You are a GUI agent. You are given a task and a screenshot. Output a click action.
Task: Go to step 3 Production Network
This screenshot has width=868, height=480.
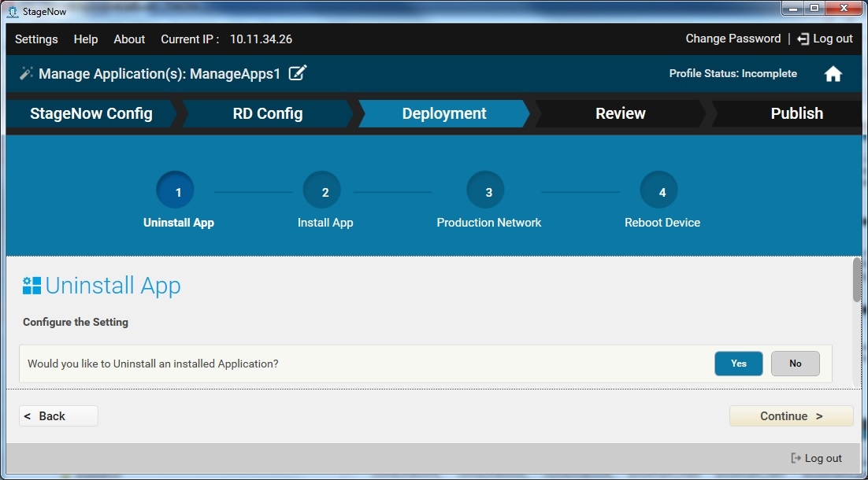pos(488,192)
